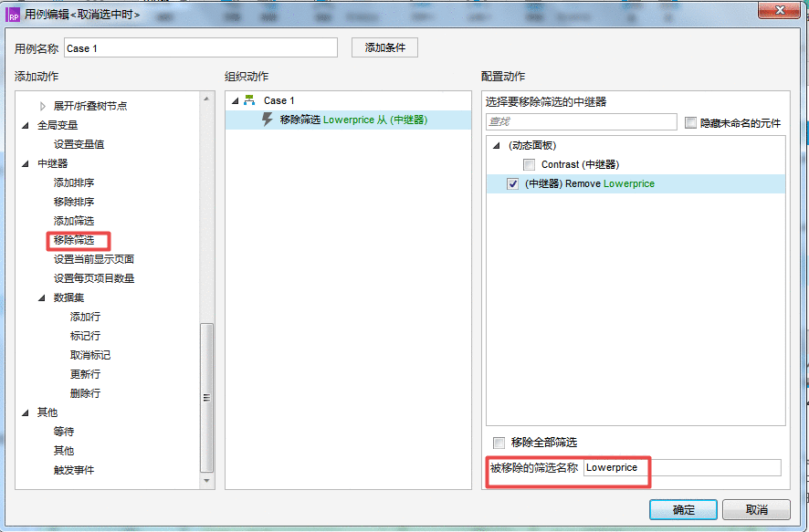The width and height of the screenshot is (809, 532).
Task: Select the 设置变量值 action
Action: coord(79,144)
